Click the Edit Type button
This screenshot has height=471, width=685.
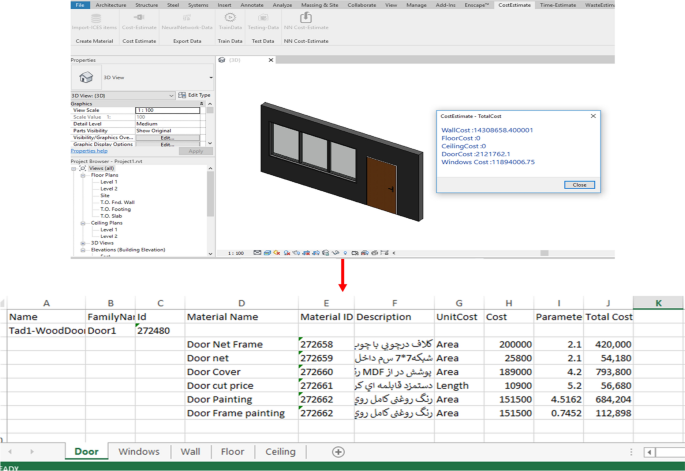coord(194,95)
